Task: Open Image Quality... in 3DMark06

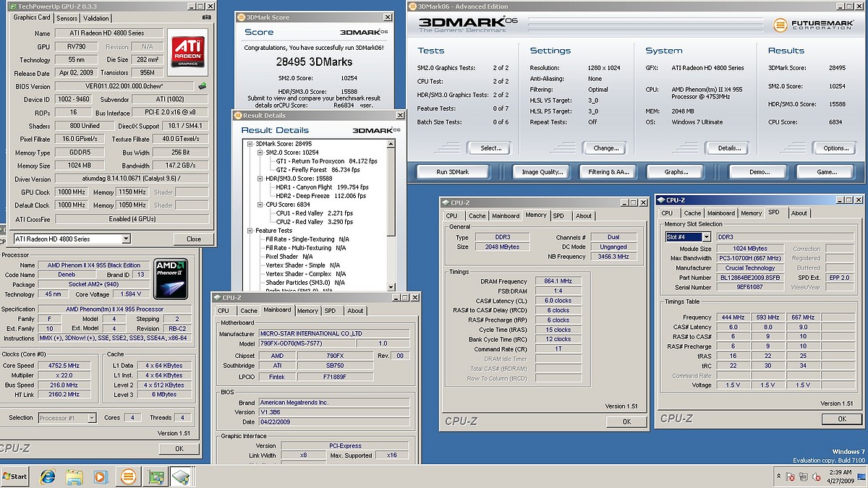Action: pos(542,172)
